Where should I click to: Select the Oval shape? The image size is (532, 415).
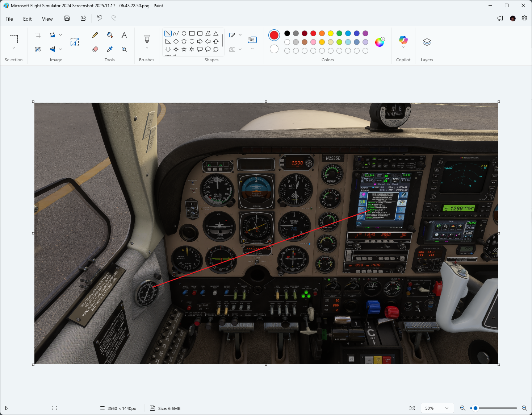(x=184, y=33)
